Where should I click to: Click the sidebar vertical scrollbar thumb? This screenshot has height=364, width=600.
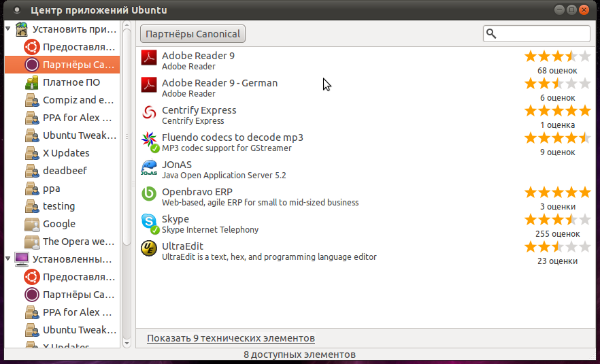coord(127,137)
